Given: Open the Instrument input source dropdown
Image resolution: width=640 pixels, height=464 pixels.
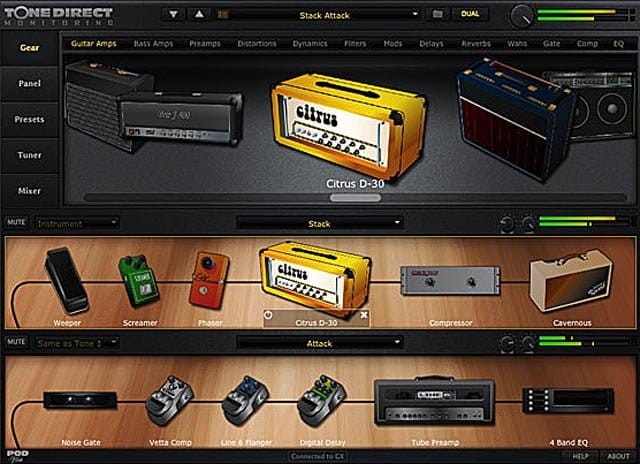Looking at the screenshot, I should click(77, 223).
